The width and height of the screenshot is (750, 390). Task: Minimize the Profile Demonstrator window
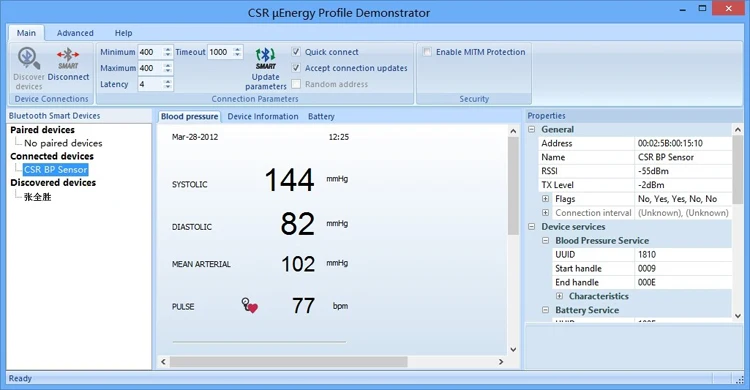click(683, 9)
